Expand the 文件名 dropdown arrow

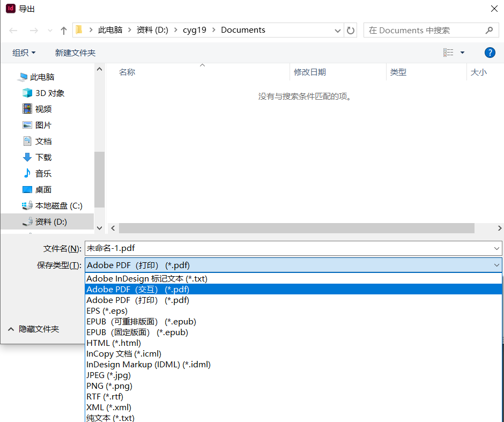(496, 248)
